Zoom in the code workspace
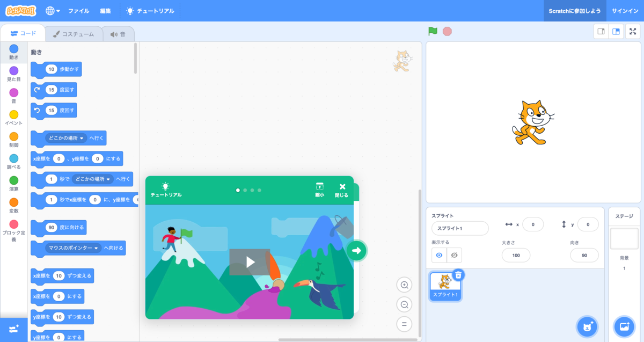Viewport: 644px width, 342px height. 404,285
